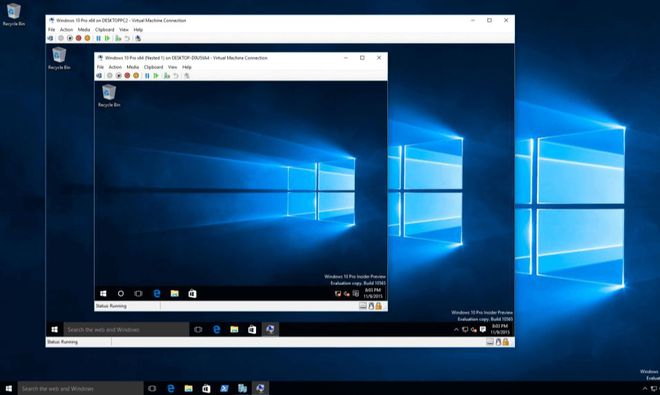This screenshot has height=395, width=660.
Task: Open Start menu inside nested VM taskbar
Action: (x=103, y=294)
